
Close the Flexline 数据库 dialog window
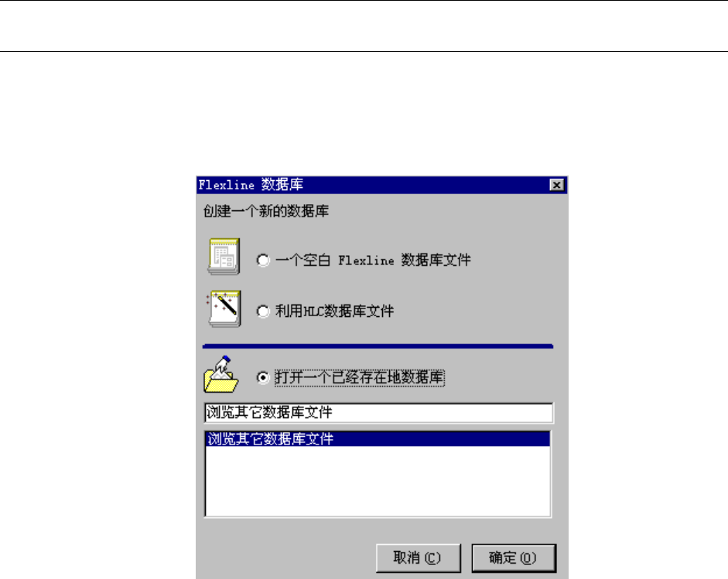coord(557,185)
